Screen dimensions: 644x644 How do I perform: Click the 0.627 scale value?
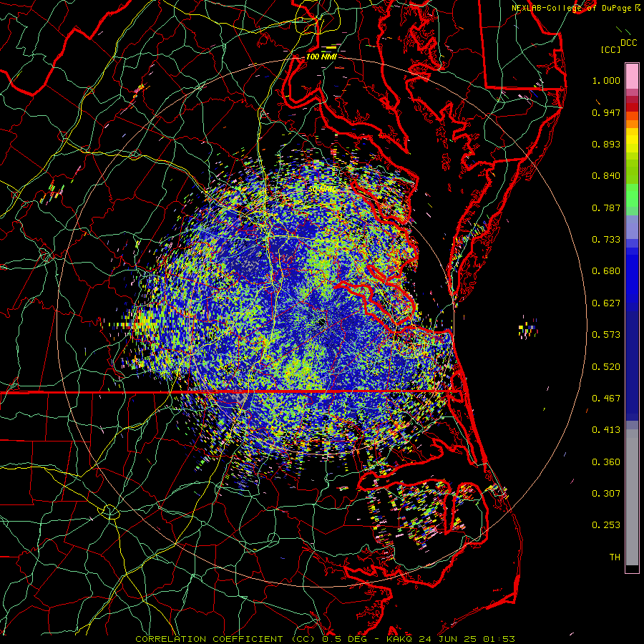pos(606,303)
